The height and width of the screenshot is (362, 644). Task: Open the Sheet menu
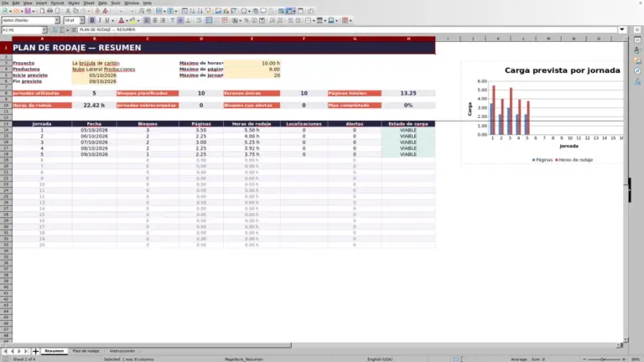pos(89,3)
